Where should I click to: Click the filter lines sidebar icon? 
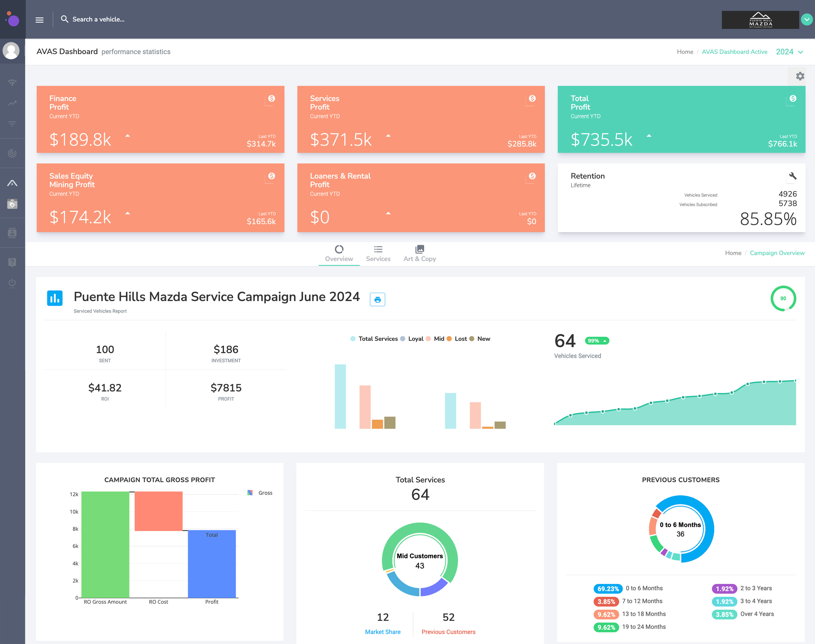pyautogui.click(x=12, y=124)
